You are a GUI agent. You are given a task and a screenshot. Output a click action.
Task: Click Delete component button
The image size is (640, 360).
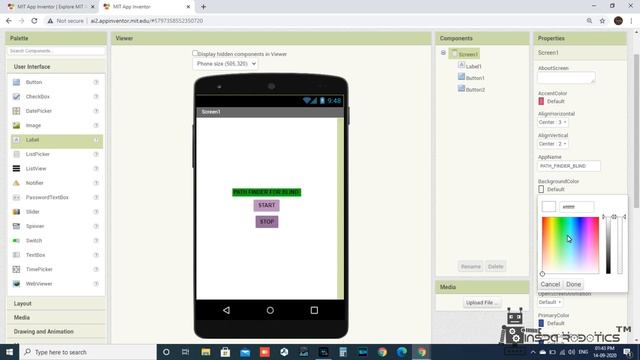tap(496, 267)
